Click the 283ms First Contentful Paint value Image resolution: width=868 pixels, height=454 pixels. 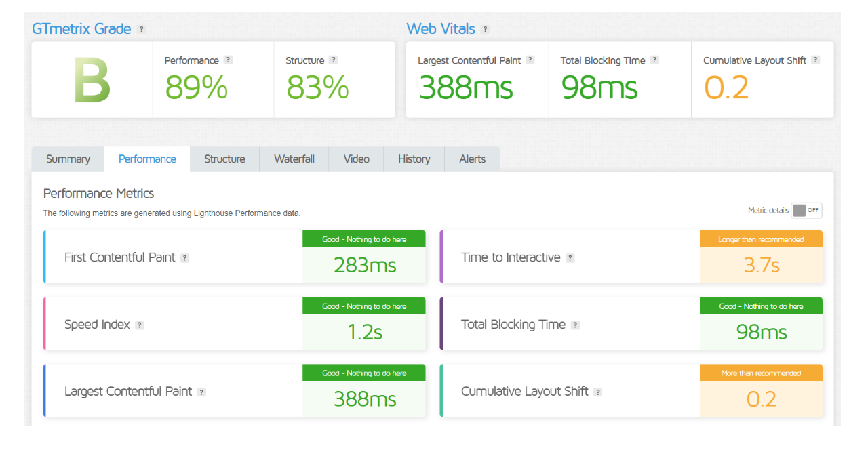[365, 265]
